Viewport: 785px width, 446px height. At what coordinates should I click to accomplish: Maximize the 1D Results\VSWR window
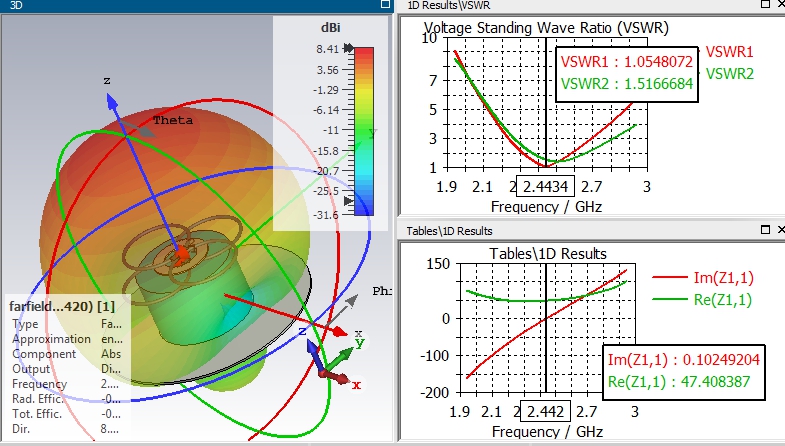[x=765, y=4]
